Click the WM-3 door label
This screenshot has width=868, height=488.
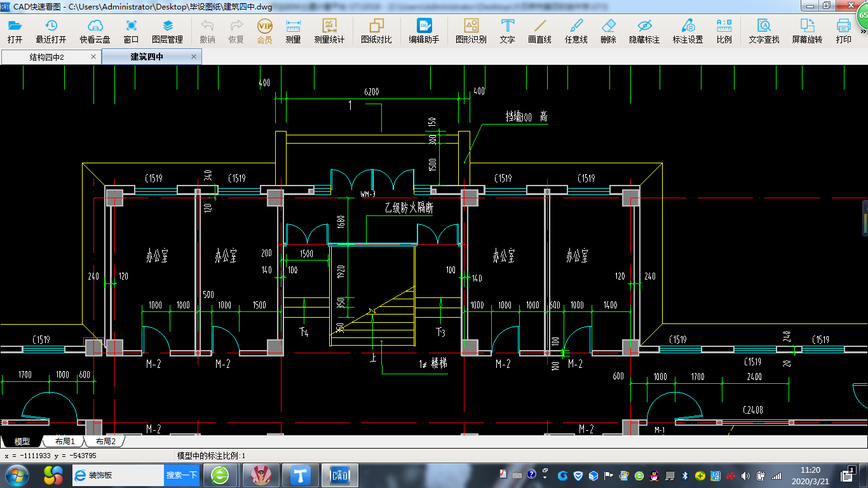368,194
